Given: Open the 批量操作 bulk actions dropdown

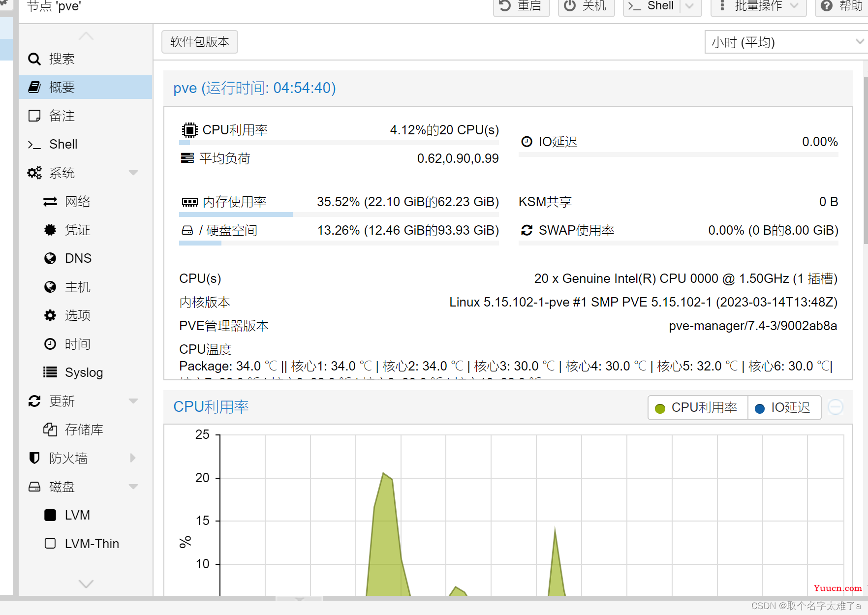Looking at the screenshot, I should pos(758,7).
